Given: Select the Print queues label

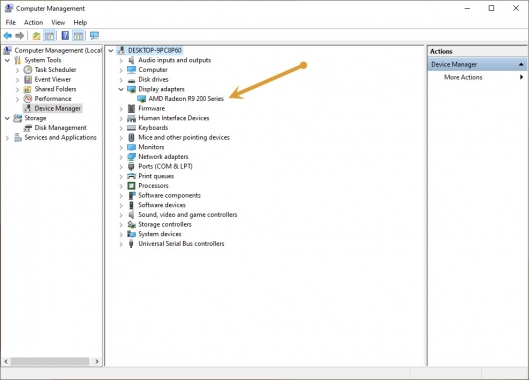Looking at the screenshot, I should (x=156, y=176).
